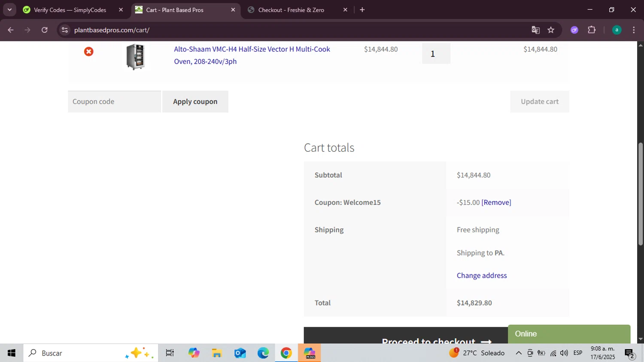Screen dimensions: 644x362
Task: Open the battery tray icon
Action: tap(541, 353)
